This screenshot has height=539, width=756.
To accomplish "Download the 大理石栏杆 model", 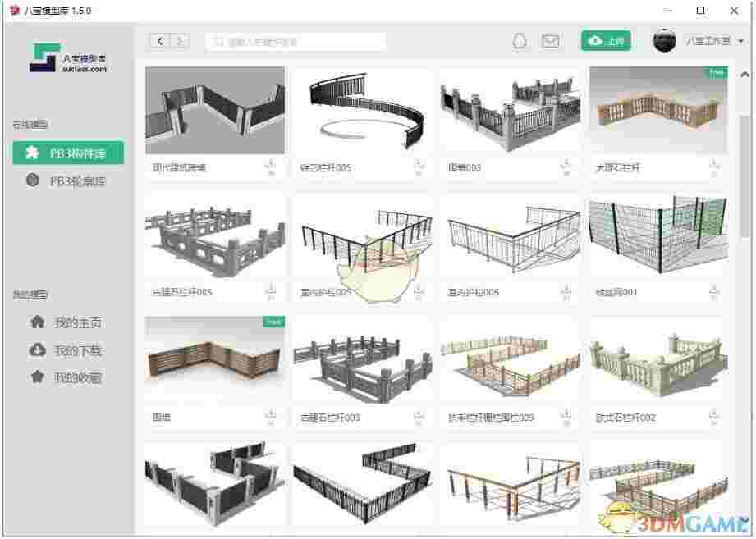I will coord(711,165).
